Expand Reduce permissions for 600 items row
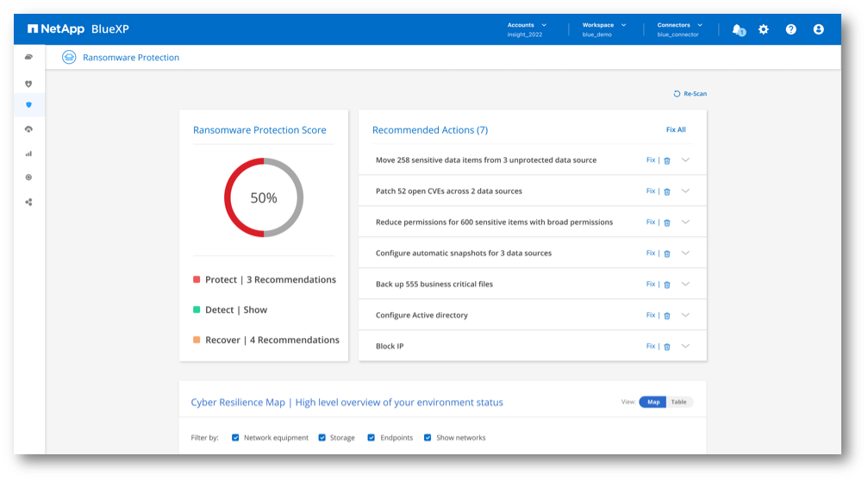Viewport: 868px width, 481px height. pyautogui.click(x=685, y=222)
